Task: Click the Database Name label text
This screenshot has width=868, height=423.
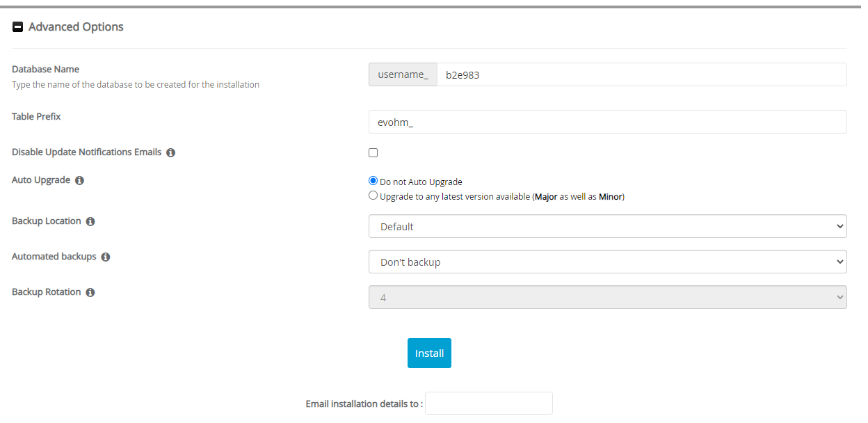Action: (x=46, y=70)
